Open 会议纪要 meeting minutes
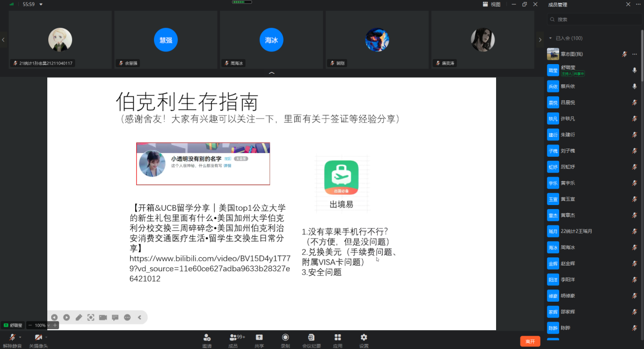This screenshot has width=644, height=349. (311, 338)
